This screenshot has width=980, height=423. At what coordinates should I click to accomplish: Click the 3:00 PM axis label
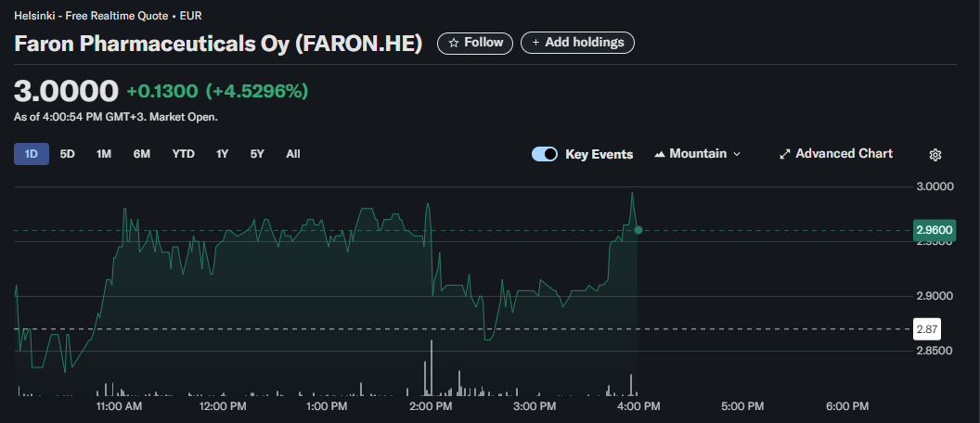click(x=533, y=406)
